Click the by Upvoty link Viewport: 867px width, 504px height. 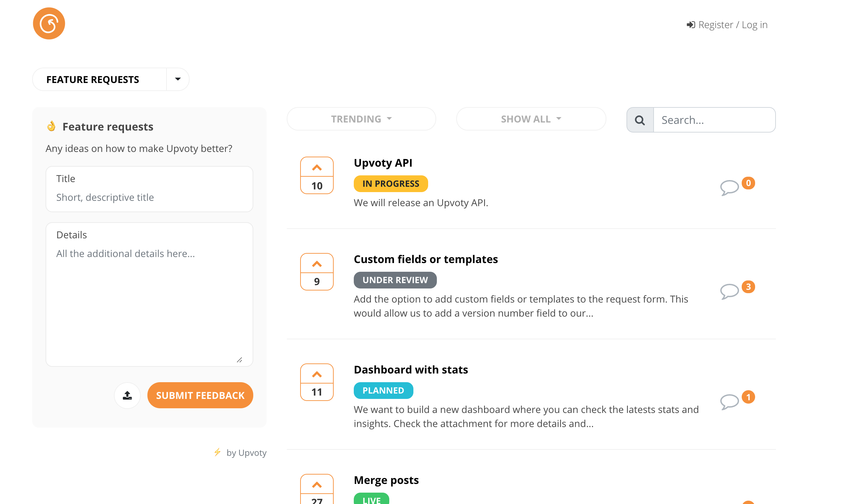pyautogui.click(x=246, y=453)
